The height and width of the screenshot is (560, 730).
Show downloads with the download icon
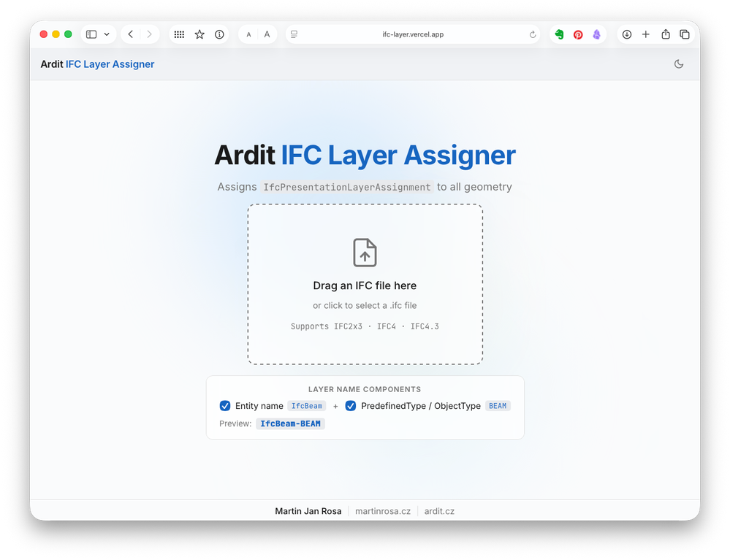627,34
